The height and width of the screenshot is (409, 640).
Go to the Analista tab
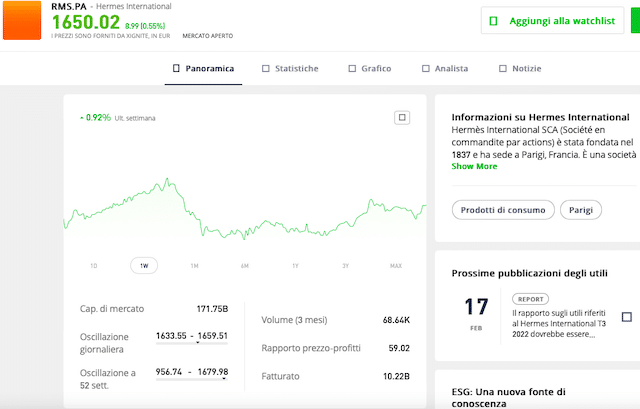click(x=445, y=69)
